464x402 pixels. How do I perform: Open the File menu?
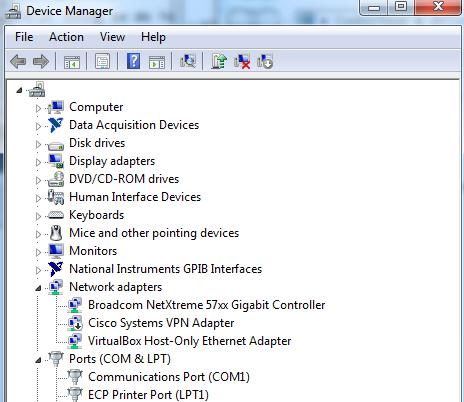point(24,37)
